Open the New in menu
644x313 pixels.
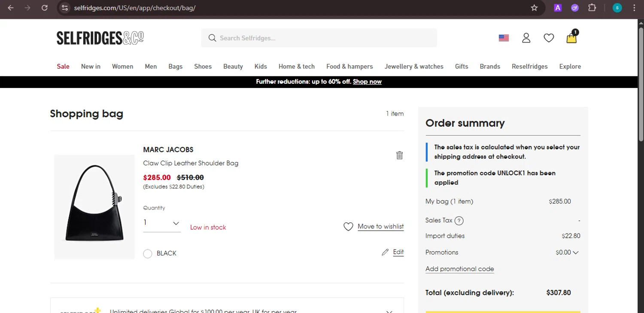point(91,67)
